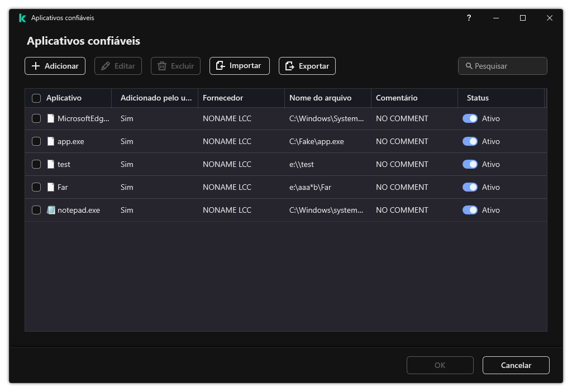The width and height of the screenshot is (572, 392).
Task: Disable the Ativo toggle for notepad.exe
Action: coord(470,209)
